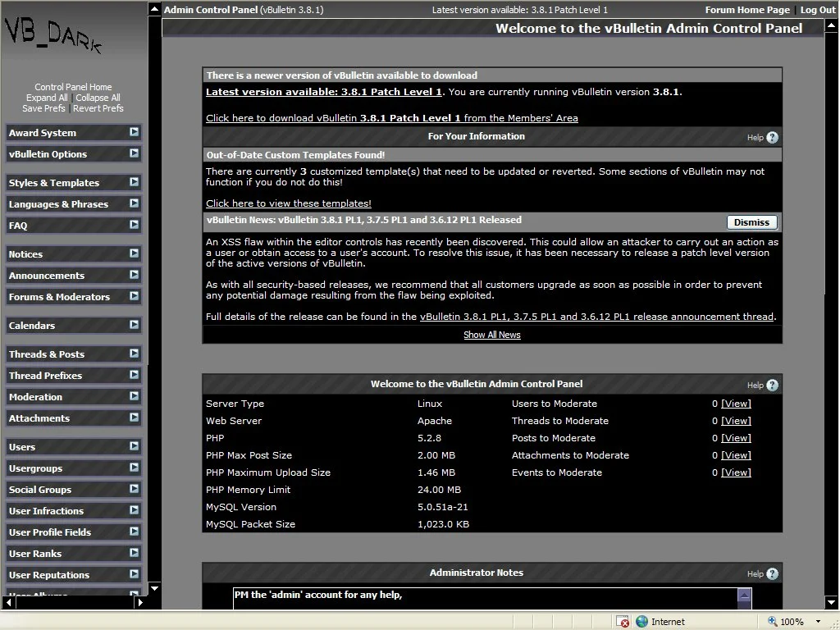This screenshot has height=630, width=840.
Task: Click Show All News link
Action: click(x=492, y=335)
